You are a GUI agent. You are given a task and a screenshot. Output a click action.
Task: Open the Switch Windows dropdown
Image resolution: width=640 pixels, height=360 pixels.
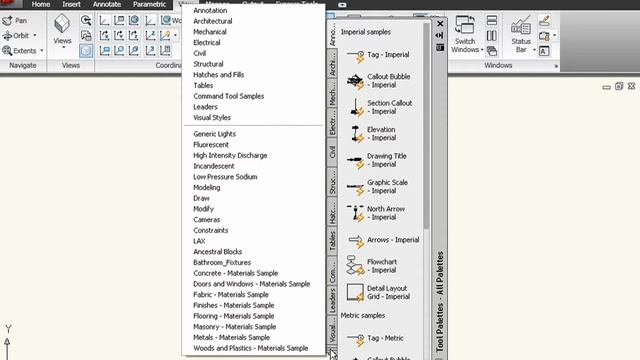482,50
